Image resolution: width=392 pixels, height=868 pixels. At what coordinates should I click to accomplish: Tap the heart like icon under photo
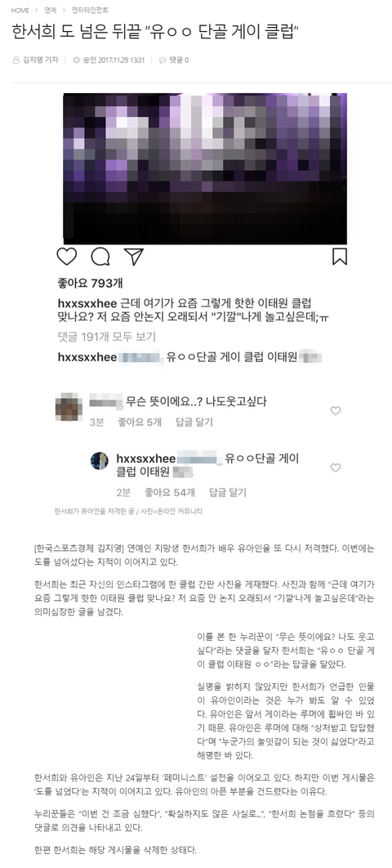point(67,257)
